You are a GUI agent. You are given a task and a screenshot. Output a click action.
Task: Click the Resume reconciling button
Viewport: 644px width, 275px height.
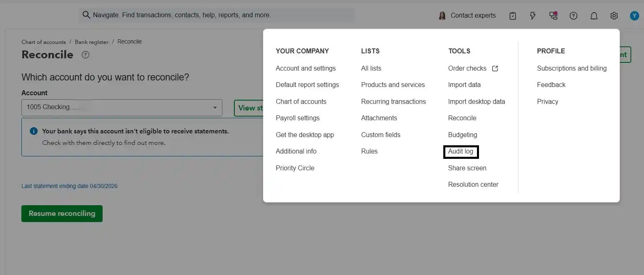[62, 213]
